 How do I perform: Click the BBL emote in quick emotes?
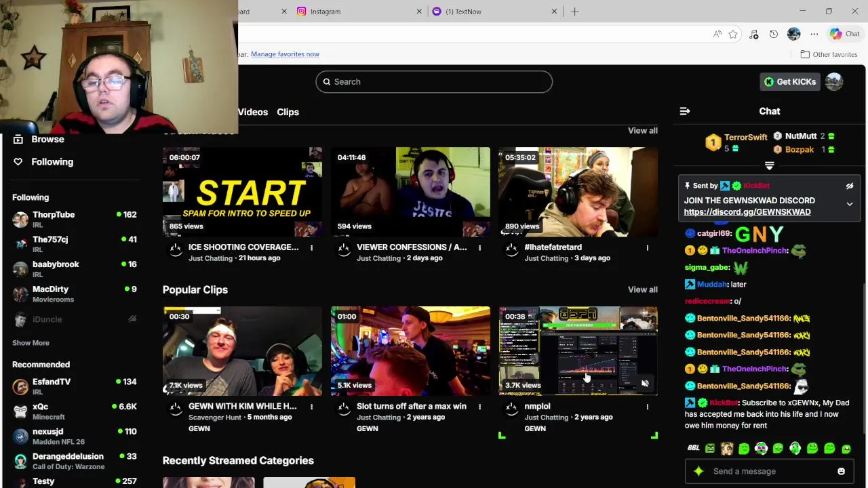tap(693, 449)
